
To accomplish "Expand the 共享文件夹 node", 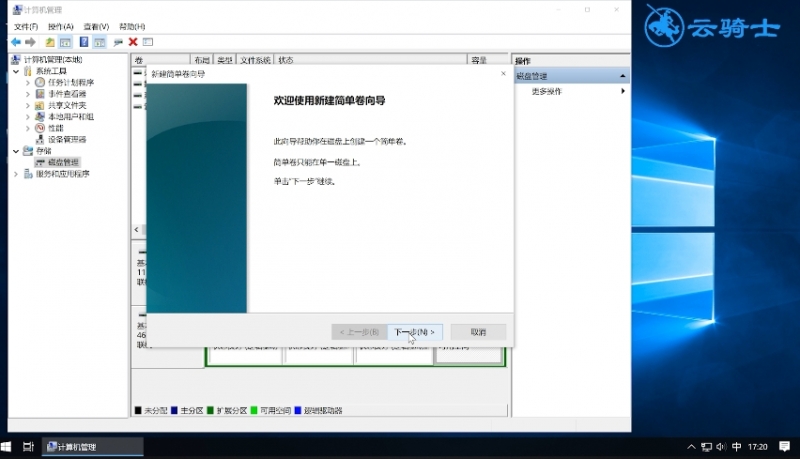I will pyautogui.click(x=28, y=106).
